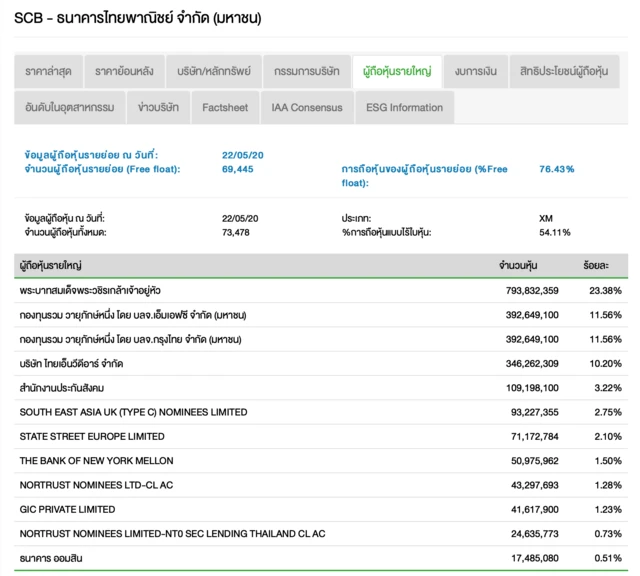View the Factsheet tab
Screen dimensions: 640x576
(x=225, y=107)
